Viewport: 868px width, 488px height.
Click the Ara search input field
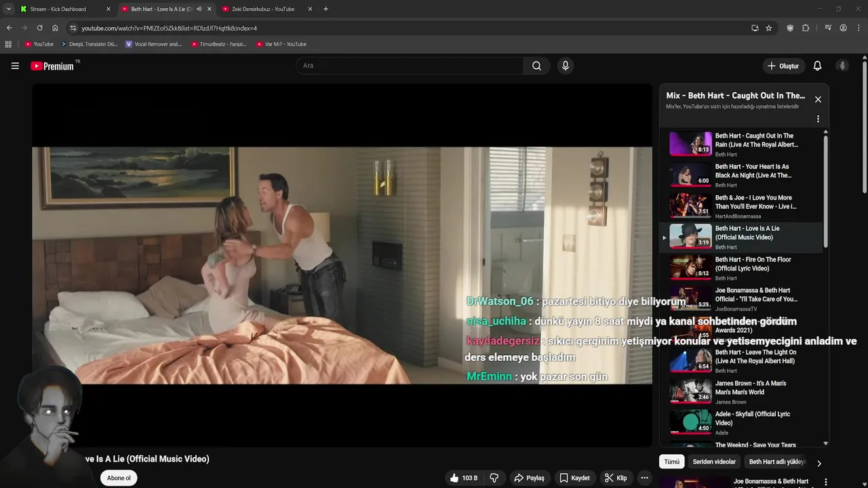410,66
